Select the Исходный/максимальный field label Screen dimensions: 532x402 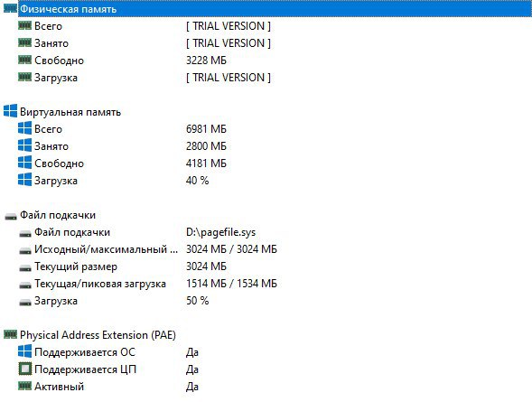[x=106, y=249]
